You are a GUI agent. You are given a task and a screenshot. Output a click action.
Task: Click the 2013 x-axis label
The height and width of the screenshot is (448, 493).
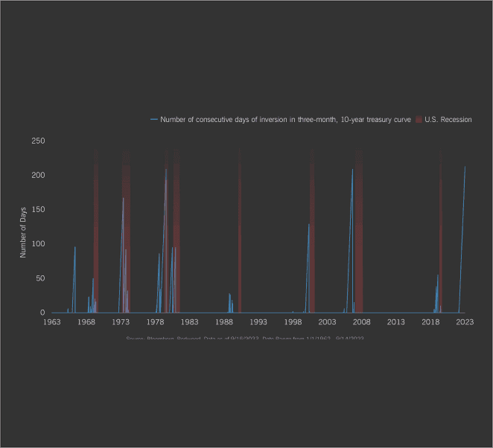point(396,322)
